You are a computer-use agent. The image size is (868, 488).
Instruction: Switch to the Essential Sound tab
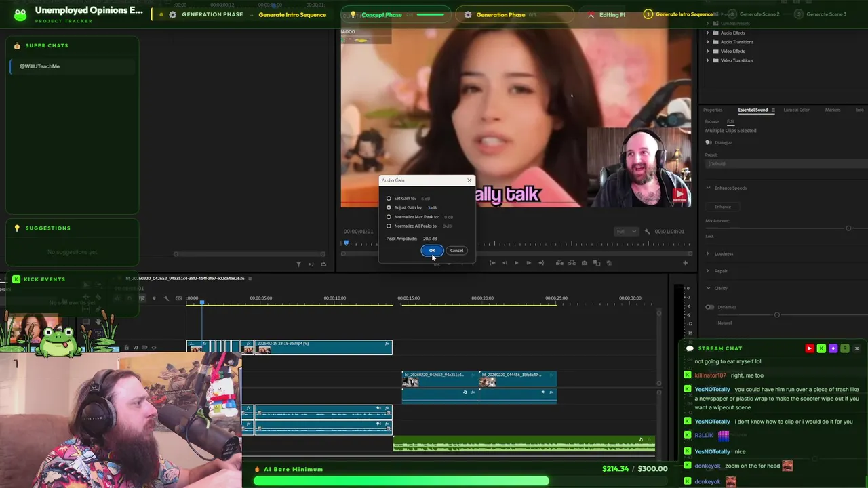coord(753,110)
